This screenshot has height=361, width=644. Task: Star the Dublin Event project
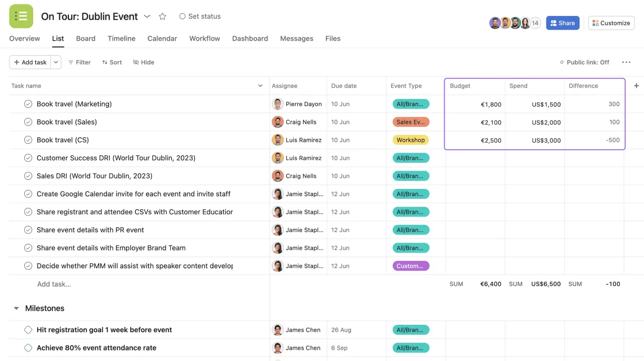(162, 16)
